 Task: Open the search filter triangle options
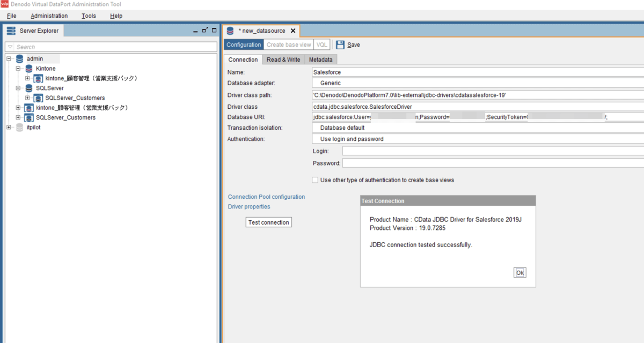pos(10,47)
